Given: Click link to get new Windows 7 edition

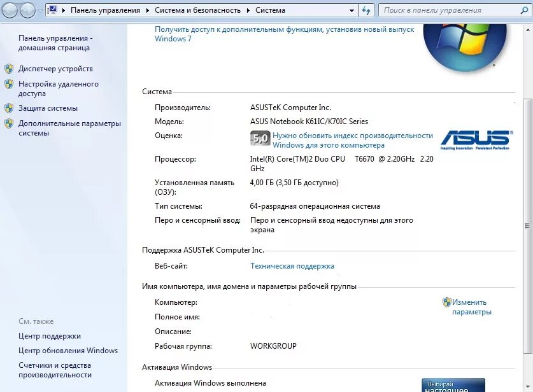Looking at the screenshot, I should pos(284,34).
